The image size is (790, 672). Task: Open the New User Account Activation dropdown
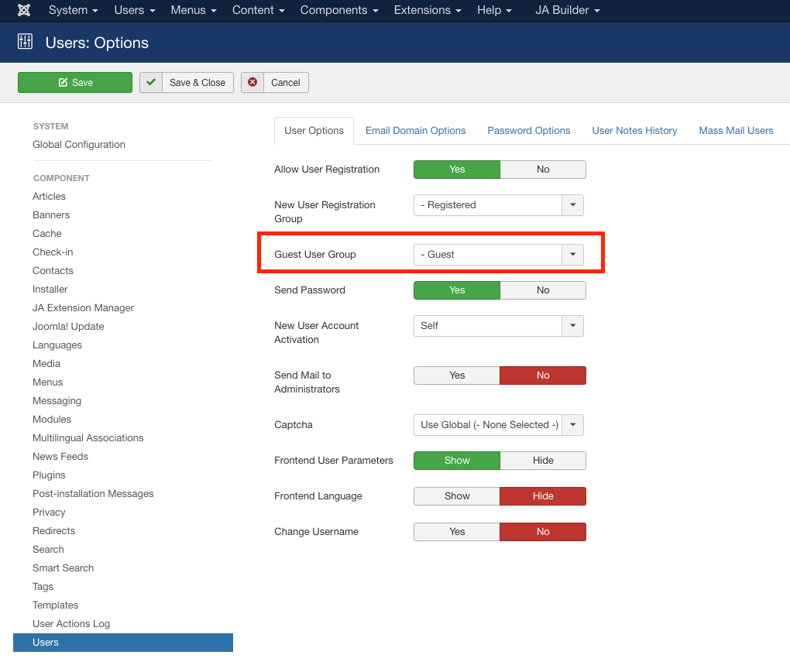[x=572, y=326]
